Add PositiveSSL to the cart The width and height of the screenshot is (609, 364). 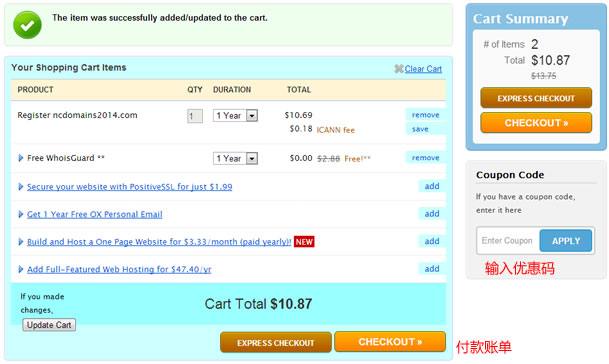tap(432, 186)
